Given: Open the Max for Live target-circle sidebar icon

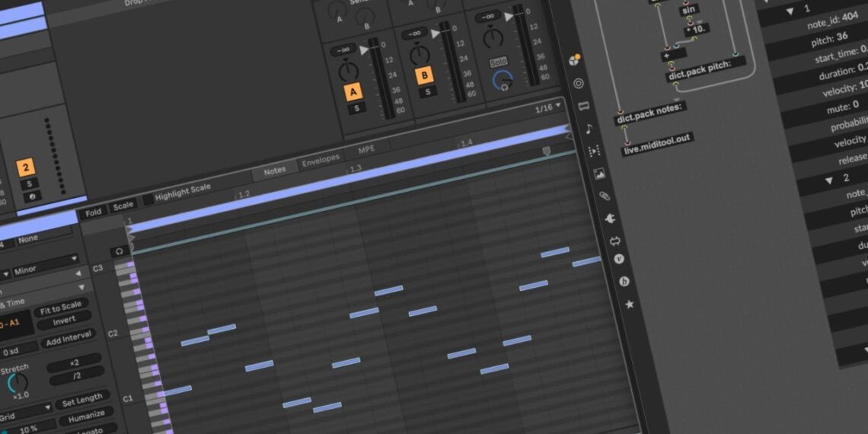Looking at the screenshot, I should (x=579, y=83).
